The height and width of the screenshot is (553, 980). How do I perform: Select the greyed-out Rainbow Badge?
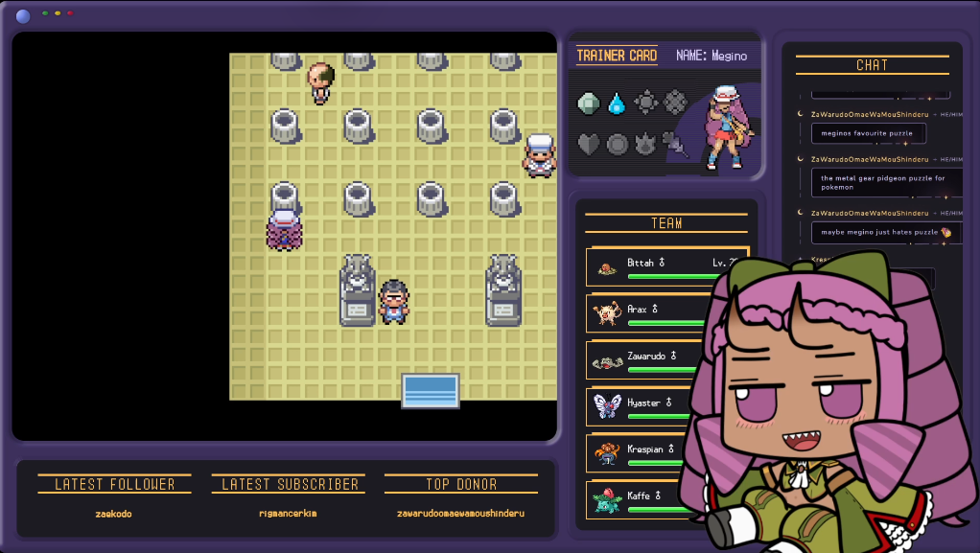pos(675,102)
